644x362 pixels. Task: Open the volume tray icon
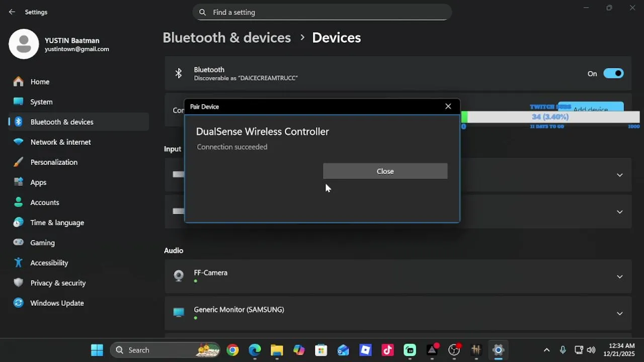tap(591, 350)
